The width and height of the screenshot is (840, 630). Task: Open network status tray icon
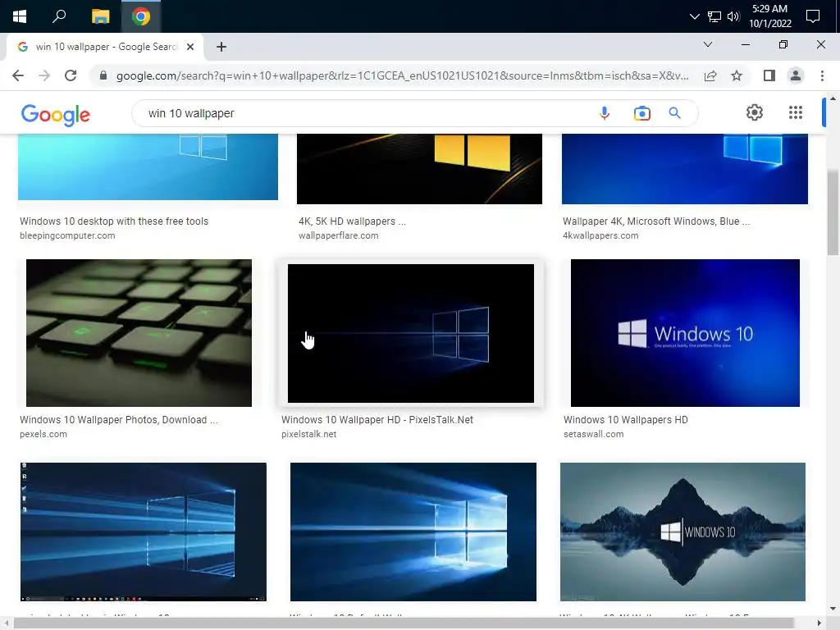pyautogui.click(x=714, y=16)
